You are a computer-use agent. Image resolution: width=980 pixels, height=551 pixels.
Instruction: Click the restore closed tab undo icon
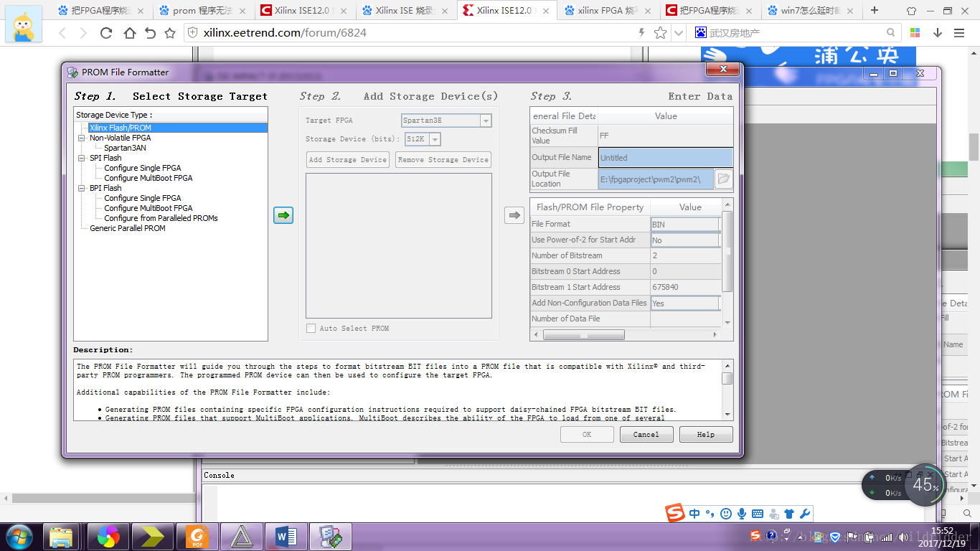[x=150, y=33]
